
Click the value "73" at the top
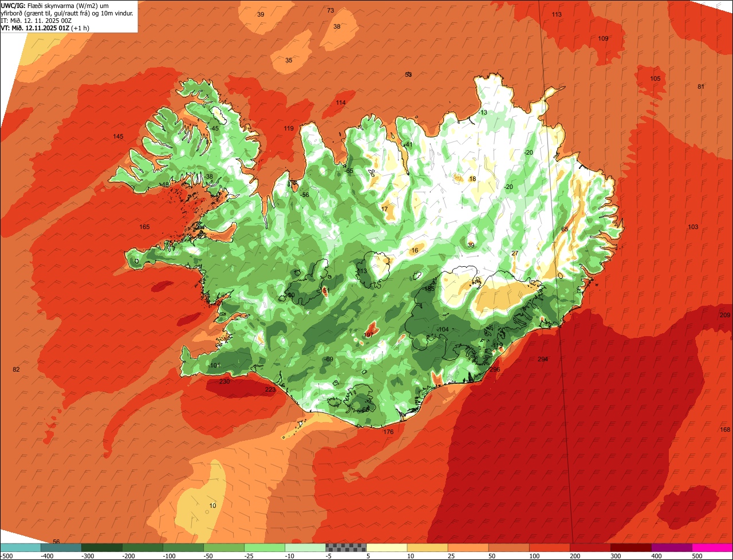330,10
